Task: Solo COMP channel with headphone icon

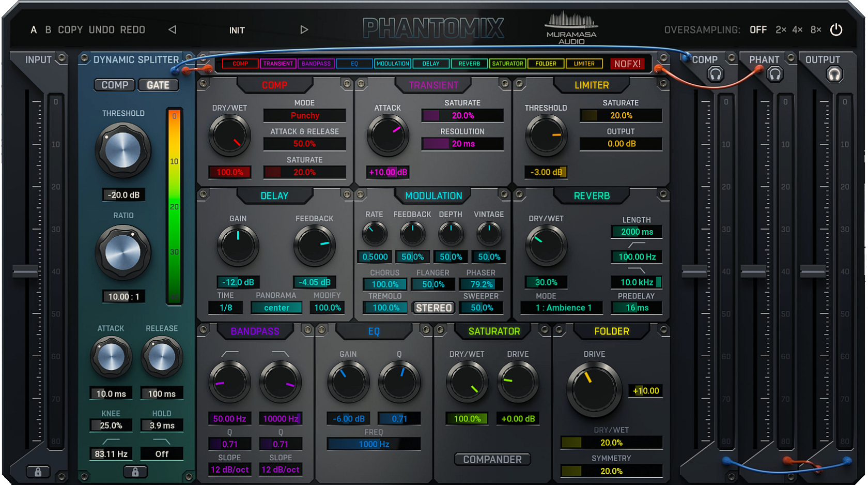Action: 716,74
